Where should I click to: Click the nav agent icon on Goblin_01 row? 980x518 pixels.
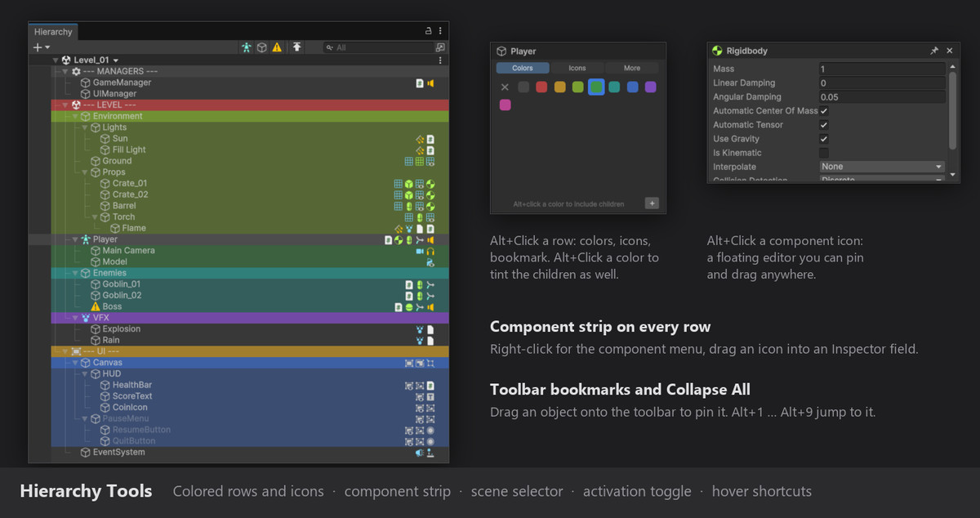click(x=430, y=284)
